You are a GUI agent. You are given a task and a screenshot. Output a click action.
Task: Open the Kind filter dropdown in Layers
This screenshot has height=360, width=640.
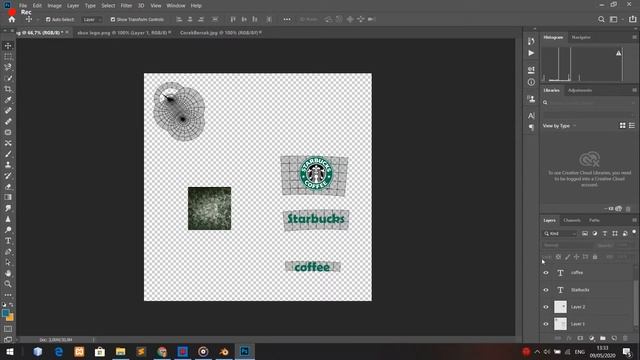560,233
